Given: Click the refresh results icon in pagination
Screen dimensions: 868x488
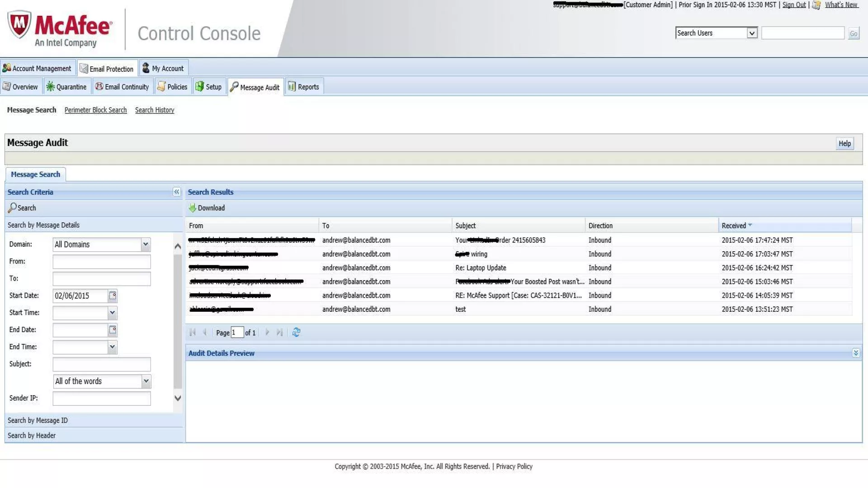Looking at the screenshot, I should (296, 333).
